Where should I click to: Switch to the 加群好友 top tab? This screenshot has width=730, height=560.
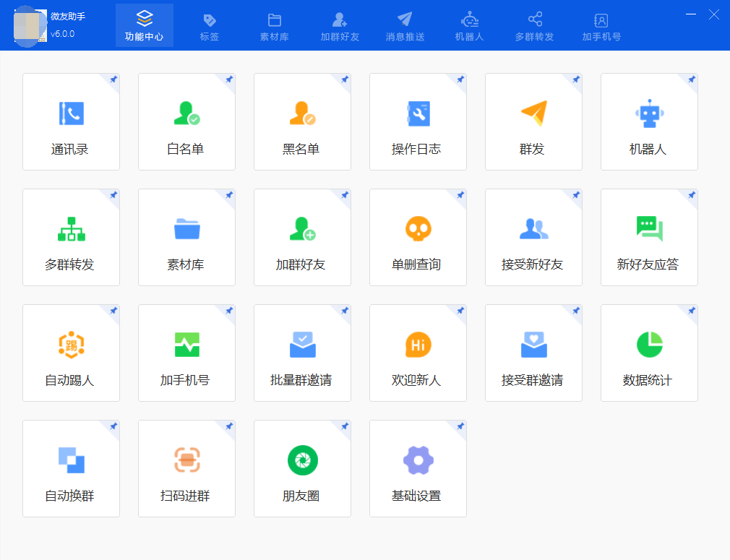coord(340,25)
